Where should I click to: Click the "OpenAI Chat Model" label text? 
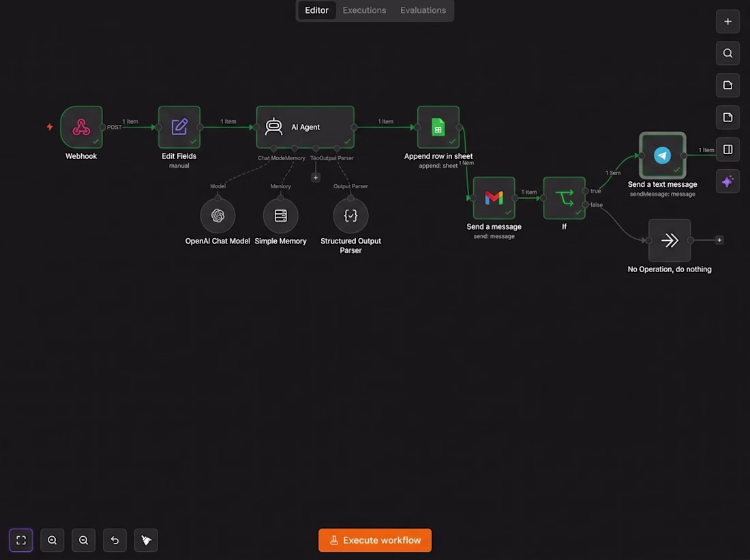point(217,241)
